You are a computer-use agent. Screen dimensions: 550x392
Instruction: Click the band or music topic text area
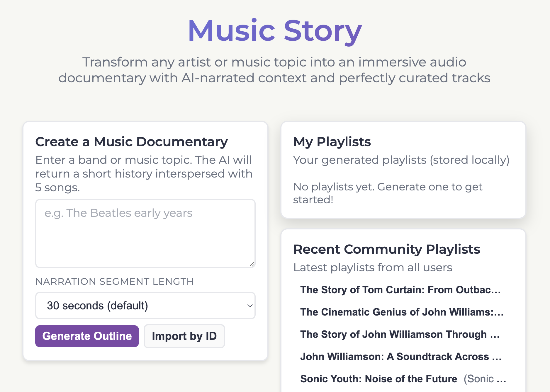click(x=145, y=233)
